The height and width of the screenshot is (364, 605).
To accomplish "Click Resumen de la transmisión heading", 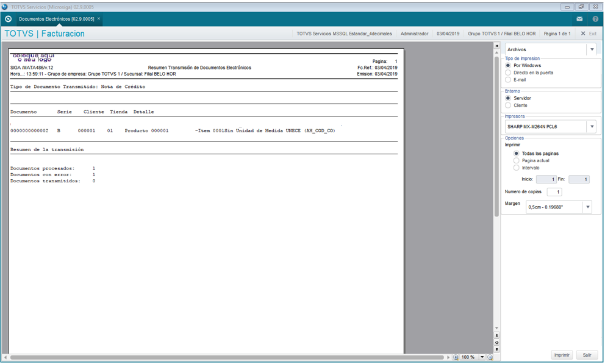I will coord(47,149).
